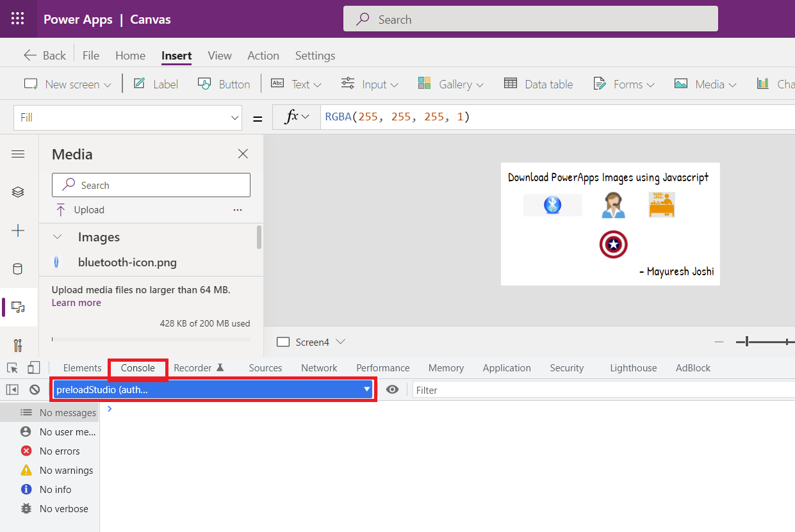
Task: Open the Fill property dropdown
Action: tap(234, 117)
